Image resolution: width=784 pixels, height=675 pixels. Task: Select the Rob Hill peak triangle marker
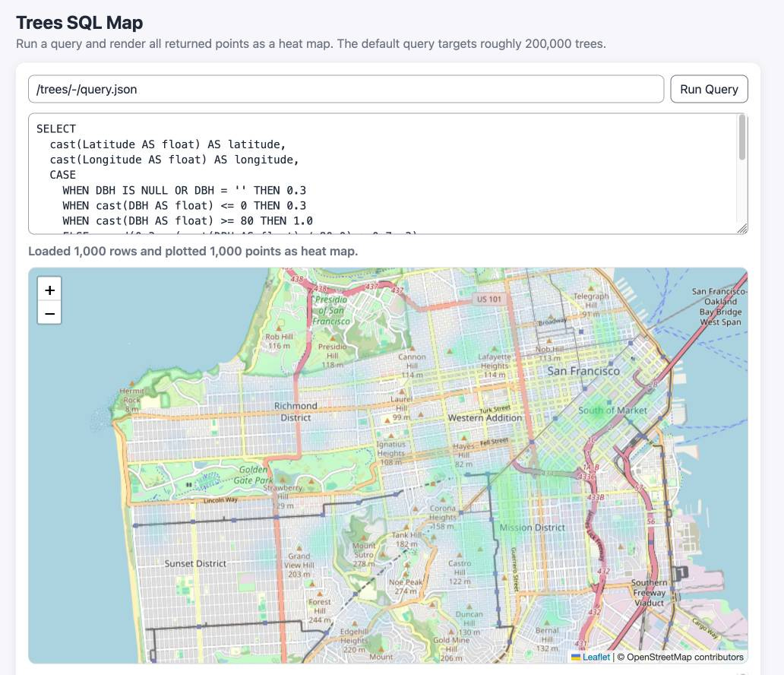pyautogui.click(x=279, y=328)
